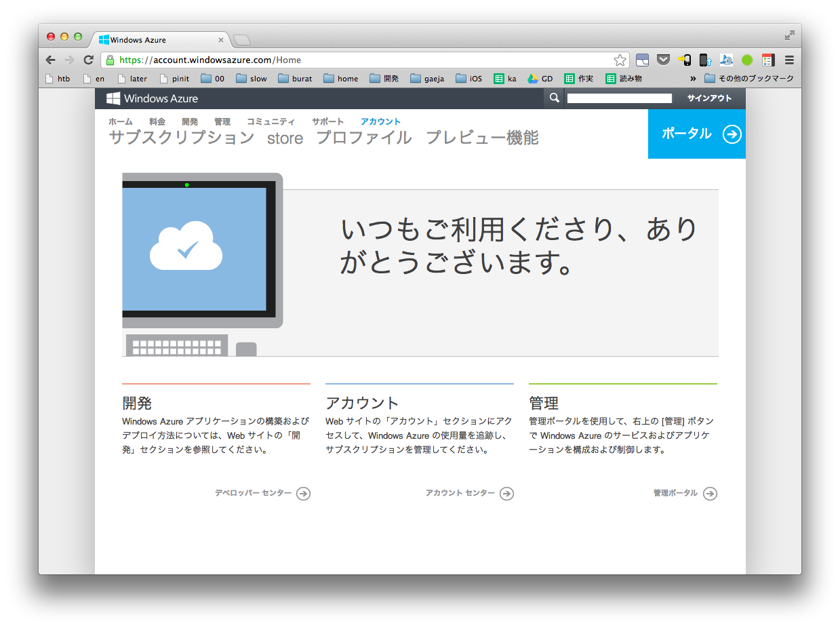Open the サブスクリプション sub-tab
This screenshot has height=628, width=840.
tap(182, 138)
